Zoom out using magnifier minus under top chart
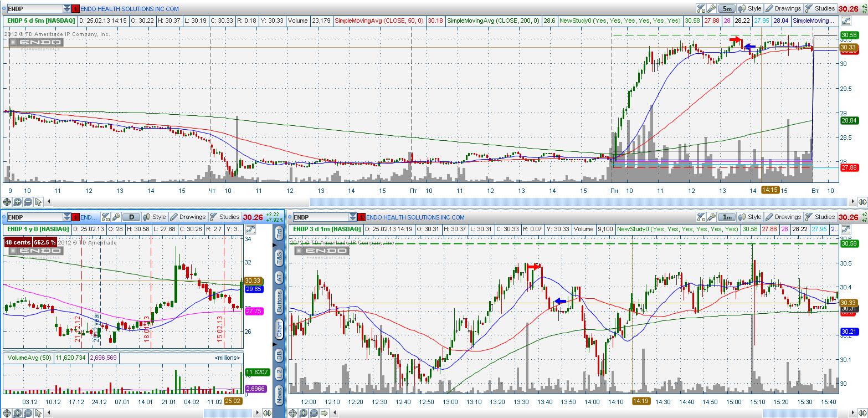 28,202
